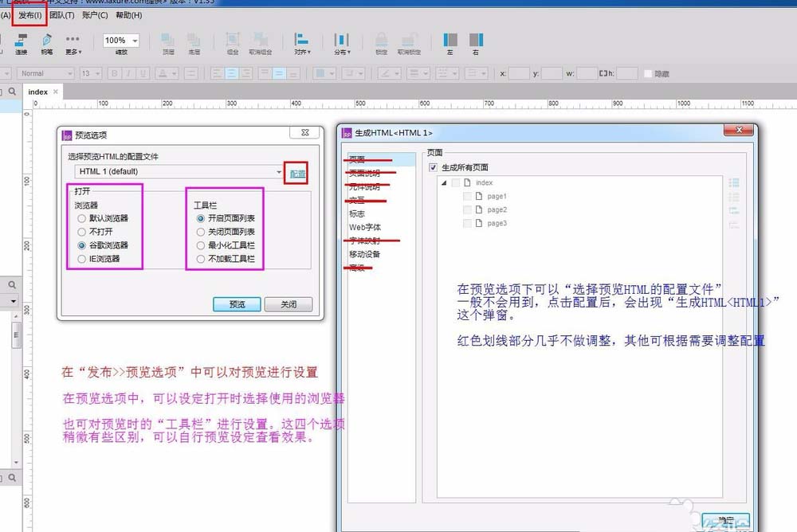This screenshot has width=797, height=532.
Task: Select 关闭页面列表 toolbar option
Action: (x=201, y=232)
